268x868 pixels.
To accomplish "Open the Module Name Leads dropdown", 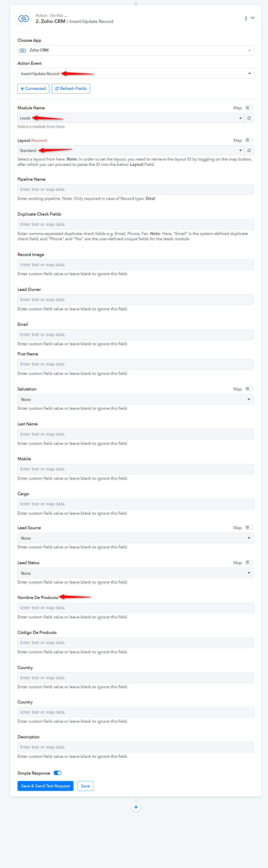I will tap(131, 118).
